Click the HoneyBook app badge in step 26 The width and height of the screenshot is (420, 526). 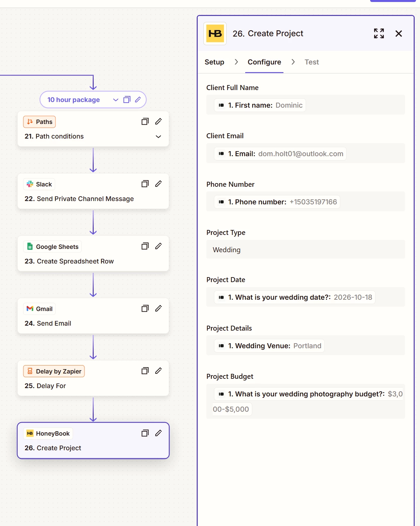48,434
